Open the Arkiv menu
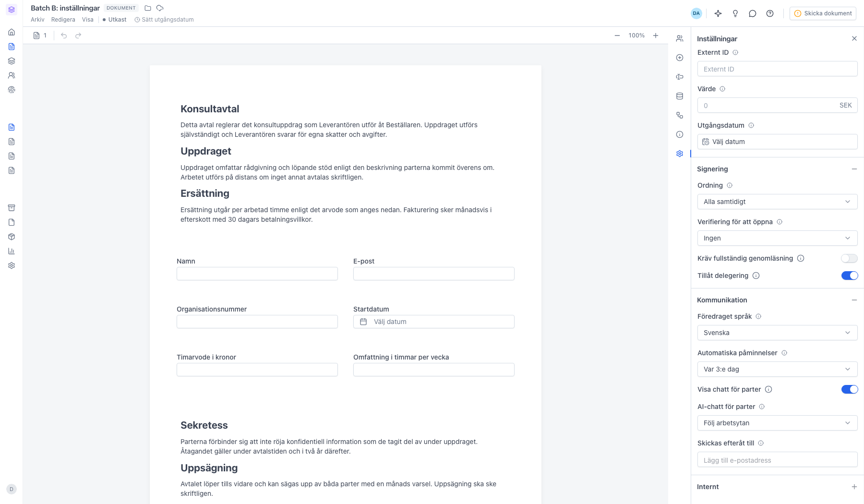The height and width of the screenshot is (504, 864). (37, 20)
